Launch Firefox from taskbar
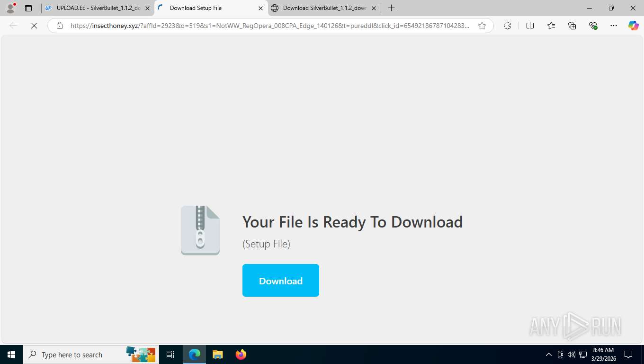The image size is (644, 364). 241,355
